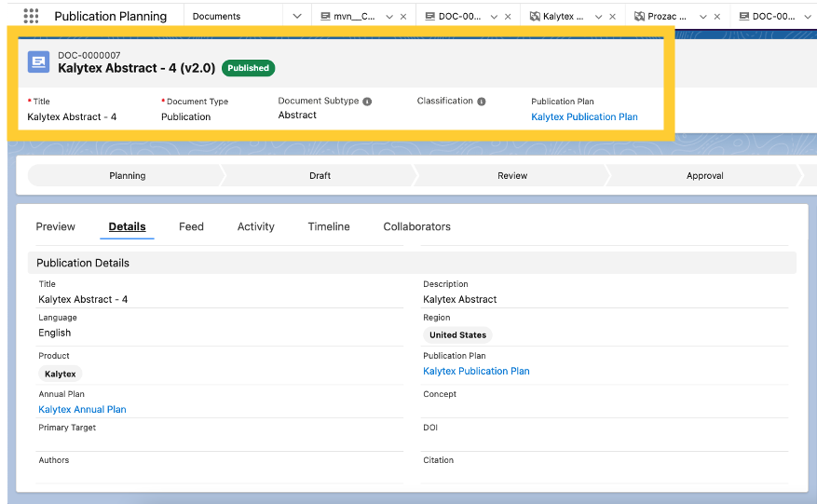
Task: Open the Timeline tab
Action: tap(329, 226)
